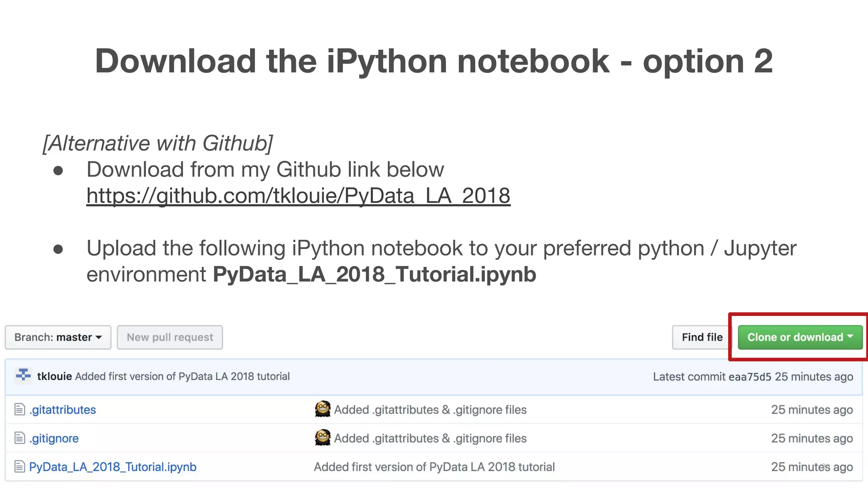This screenshot has width=868, height=488.
Task: Open the Branch: master dropdown
Action: click(58, 337)
